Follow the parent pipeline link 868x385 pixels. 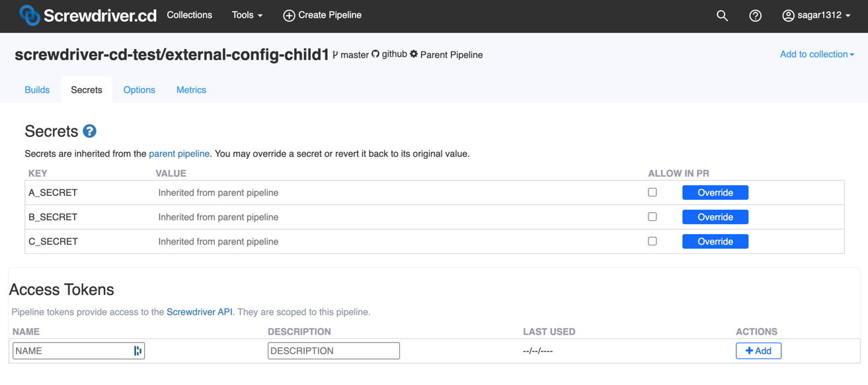179,153
